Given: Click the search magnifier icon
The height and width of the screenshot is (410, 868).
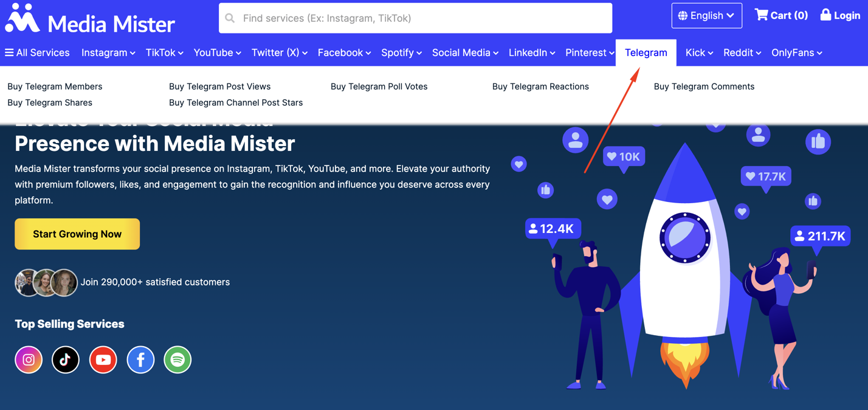Looking at the screenshot, I should pyautogui.click(x=230, y=18).
